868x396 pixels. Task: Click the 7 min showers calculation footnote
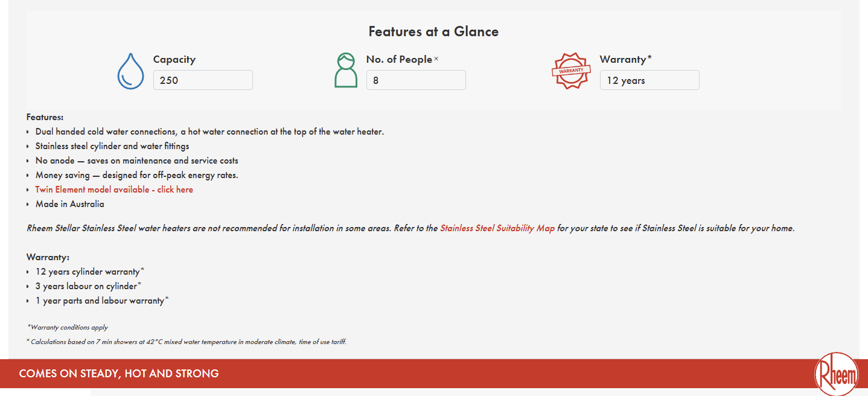click(x=187, y=342)
